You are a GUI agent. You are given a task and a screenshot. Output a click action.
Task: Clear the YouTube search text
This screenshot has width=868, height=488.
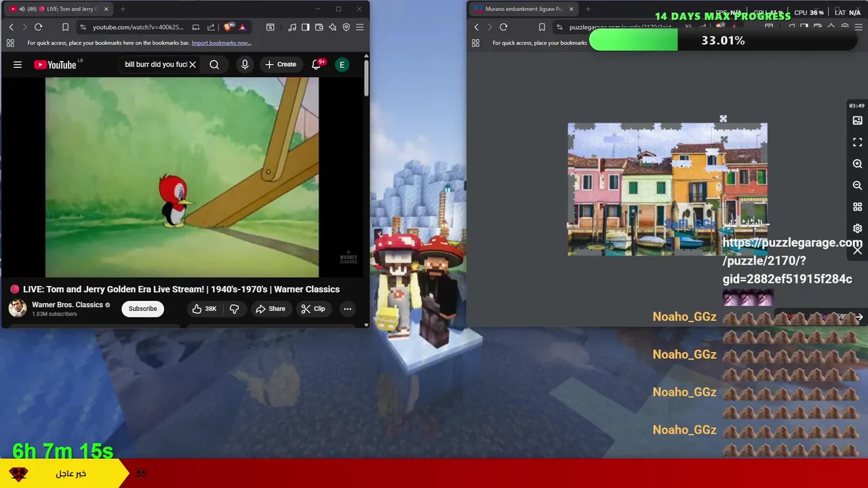click(x=193, y=64)
